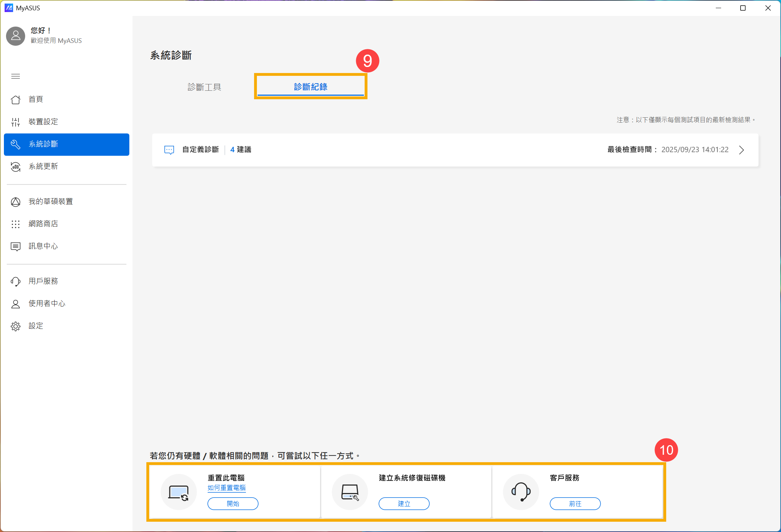Expand 自定義診斷 record chevron arrow
The width and height of the screenshot is (781, 532).
741,150
